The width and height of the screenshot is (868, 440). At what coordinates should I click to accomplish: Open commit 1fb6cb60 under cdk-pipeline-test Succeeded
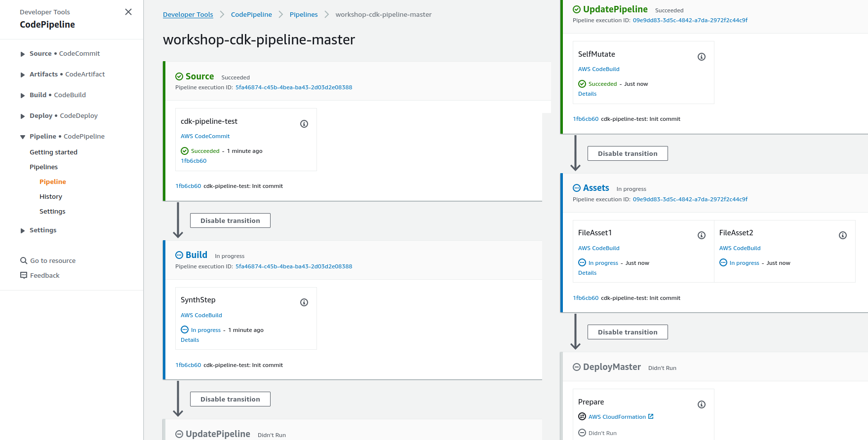coord(194,161)
